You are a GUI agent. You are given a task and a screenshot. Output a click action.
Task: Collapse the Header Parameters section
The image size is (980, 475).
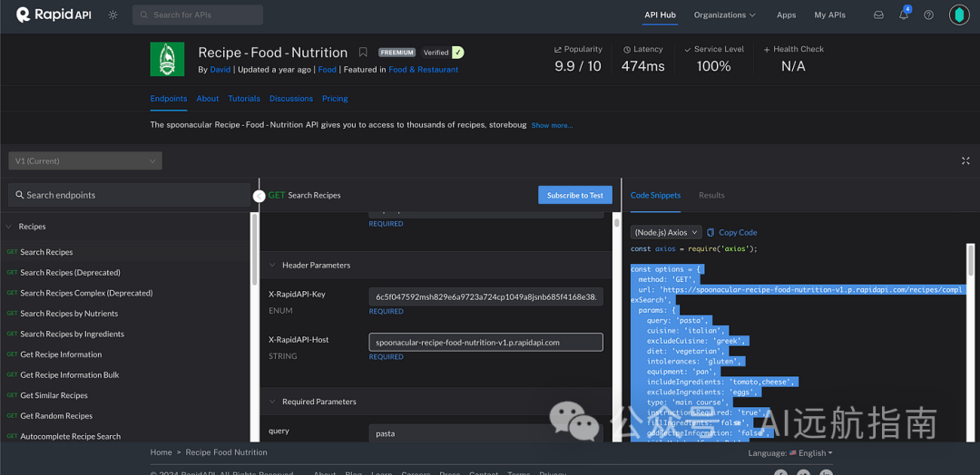click(272, 266)
